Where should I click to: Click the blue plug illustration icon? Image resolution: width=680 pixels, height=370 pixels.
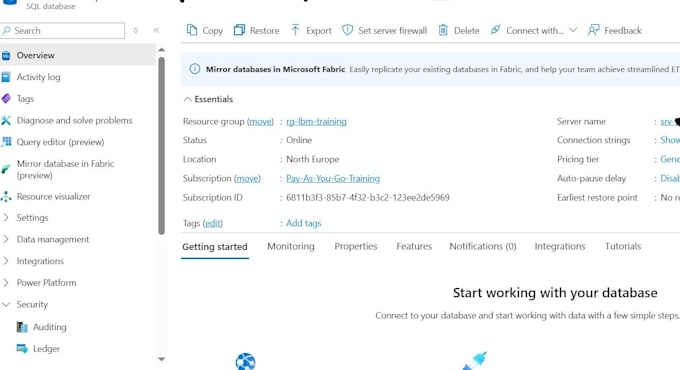[x=474, y=361]
